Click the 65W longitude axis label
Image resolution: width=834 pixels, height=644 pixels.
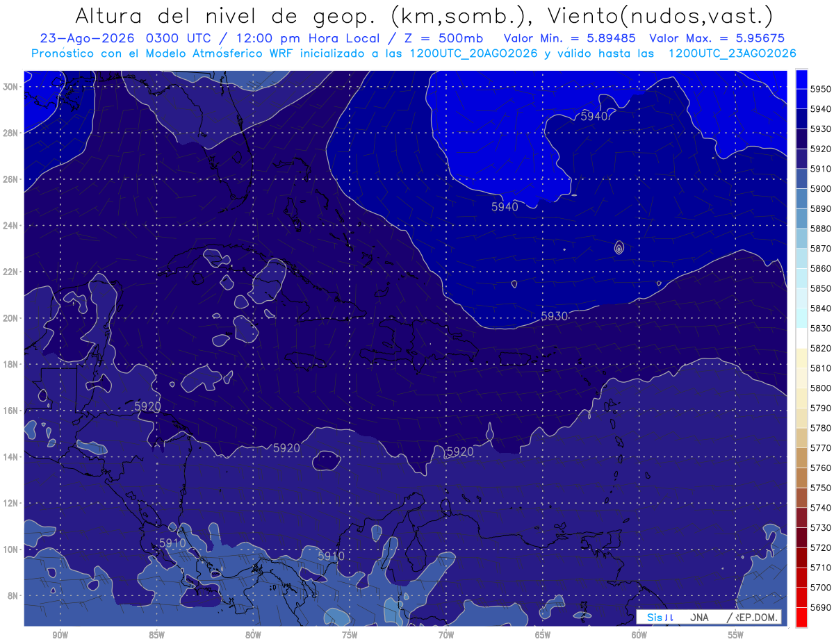(543, 635)
